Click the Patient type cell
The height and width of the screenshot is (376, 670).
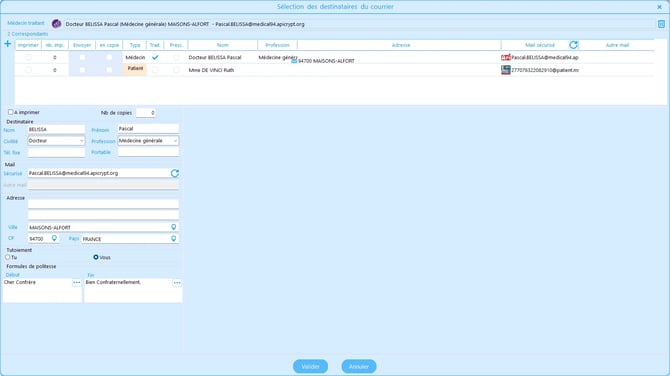point(135,69)
